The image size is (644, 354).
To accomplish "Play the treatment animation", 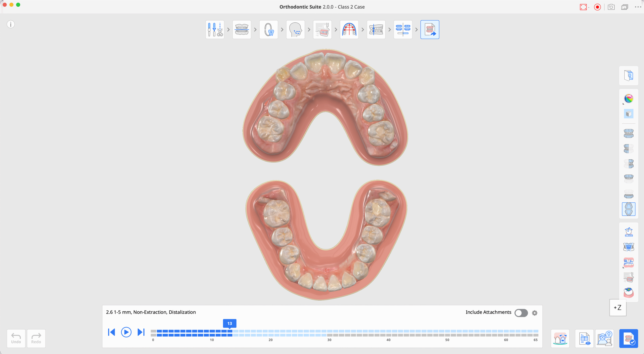I will (126, 332).
